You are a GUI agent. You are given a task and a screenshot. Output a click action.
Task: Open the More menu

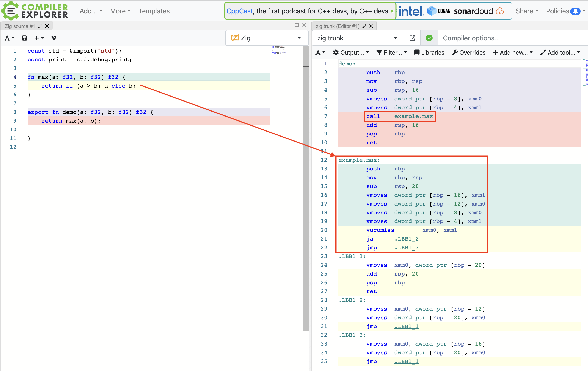click(120, 11)
